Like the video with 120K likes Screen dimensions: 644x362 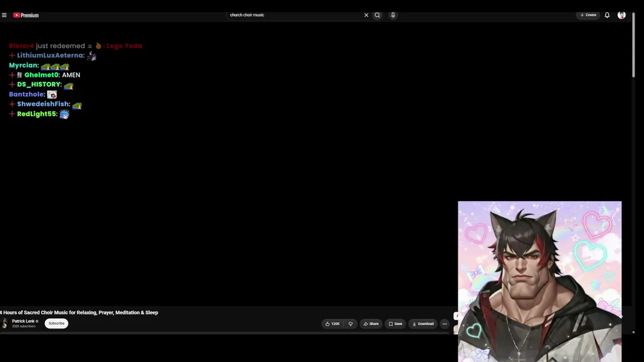point(332,324)
